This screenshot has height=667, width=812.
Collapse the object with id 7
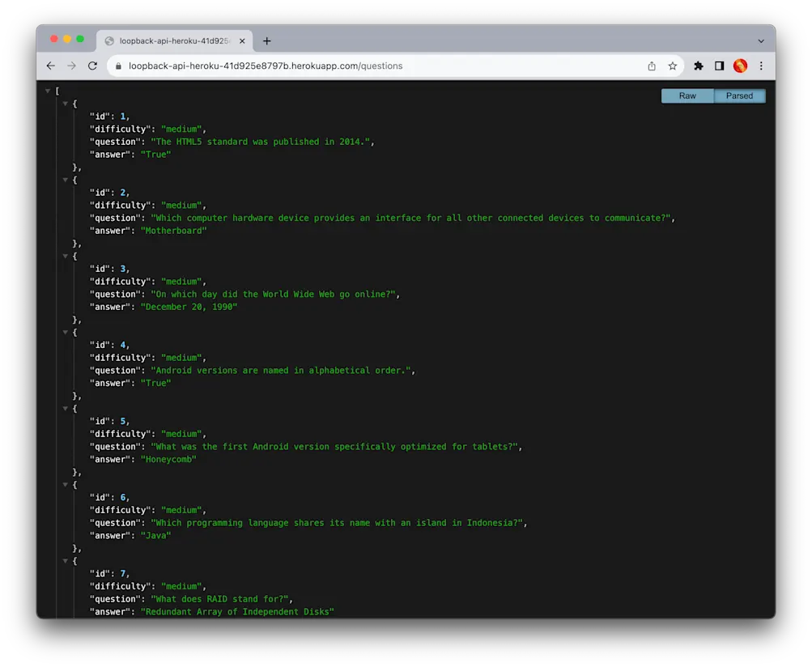66,560
